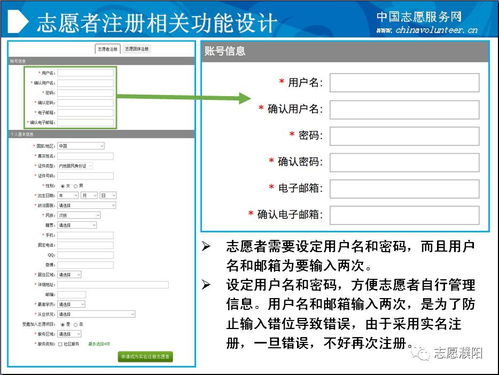
Task: Click the 邮编 input field
Action: click(72, 295)
